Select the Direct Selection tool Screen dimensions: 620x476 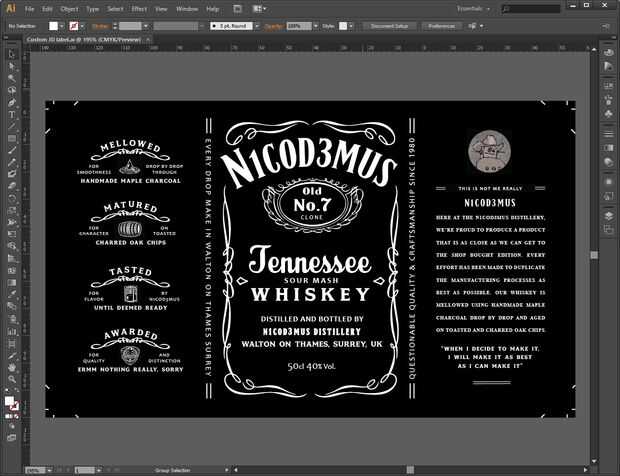coord(12,66)
